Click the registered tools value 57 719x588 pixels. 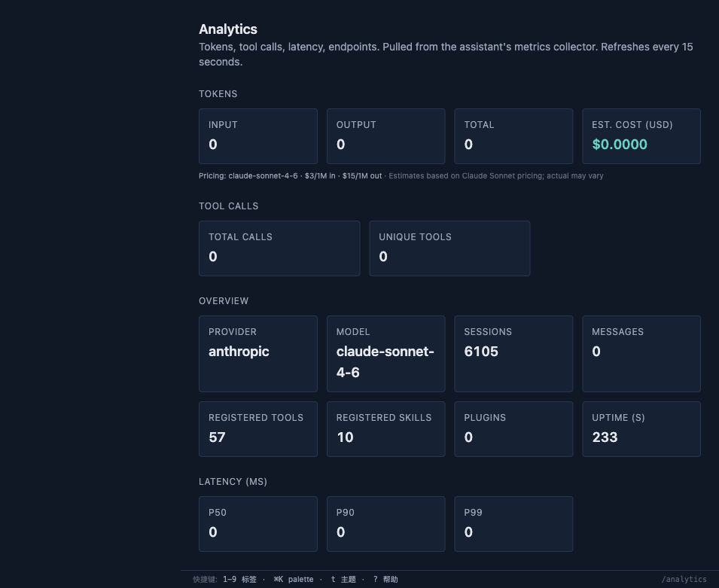click(217, 437)
